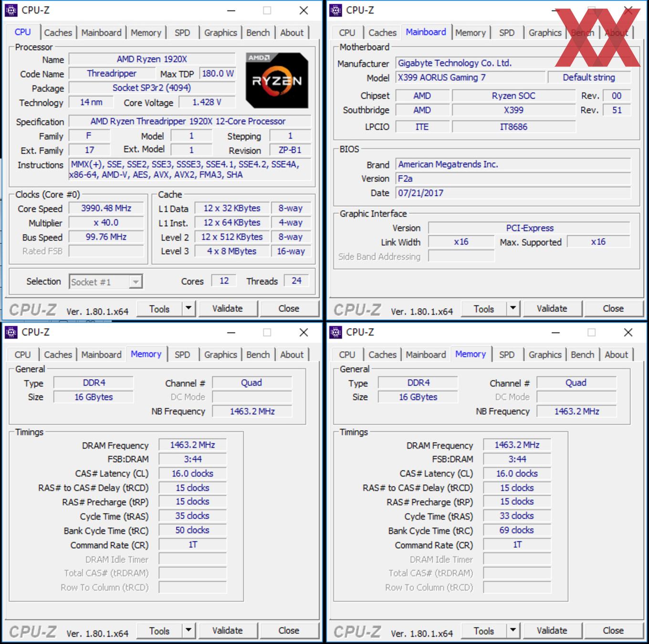Click the Gigabyte Technology Co. Ltd. manufacturer field
The image size is (649, 644).
pyautogui.click(x=513, y=63)
